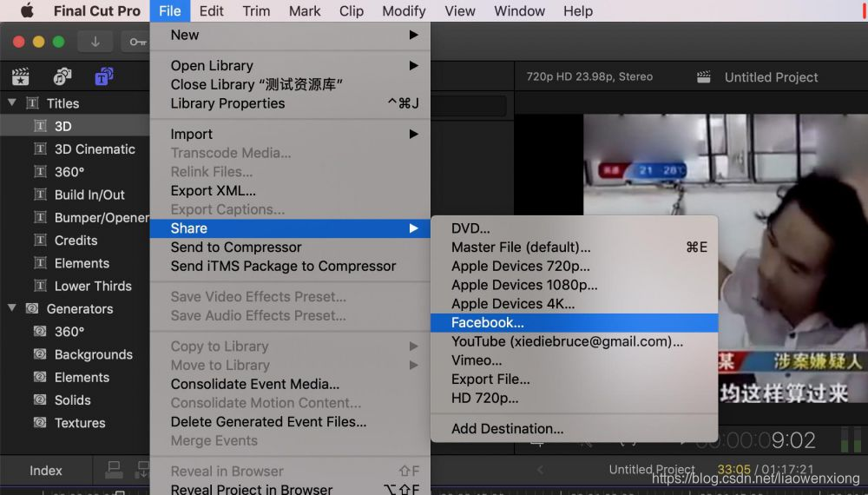Select Facebook... share destination

click(x=574, y=322)
